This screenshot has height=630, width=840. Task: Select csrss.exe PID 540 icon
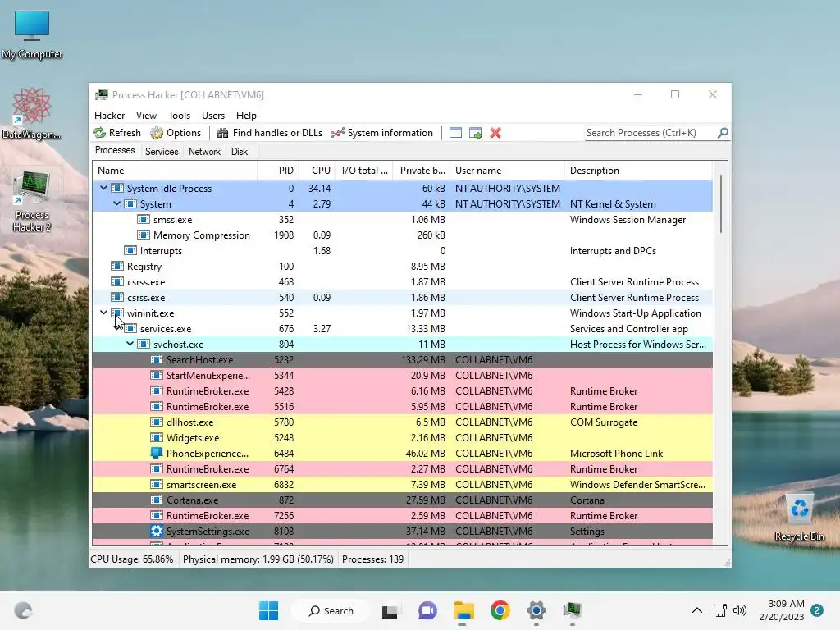tap(116, 297)
